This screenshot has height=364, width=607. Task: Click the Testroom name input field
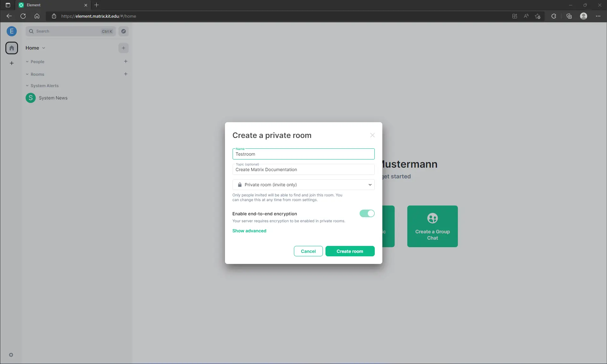click(x=303, y=154)
